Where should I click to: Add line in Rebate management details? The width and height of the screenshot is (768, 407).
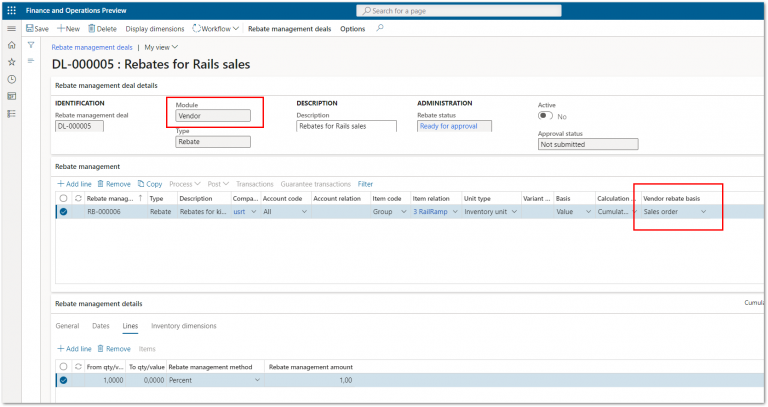pyautogui.click(x=74, y=349)
